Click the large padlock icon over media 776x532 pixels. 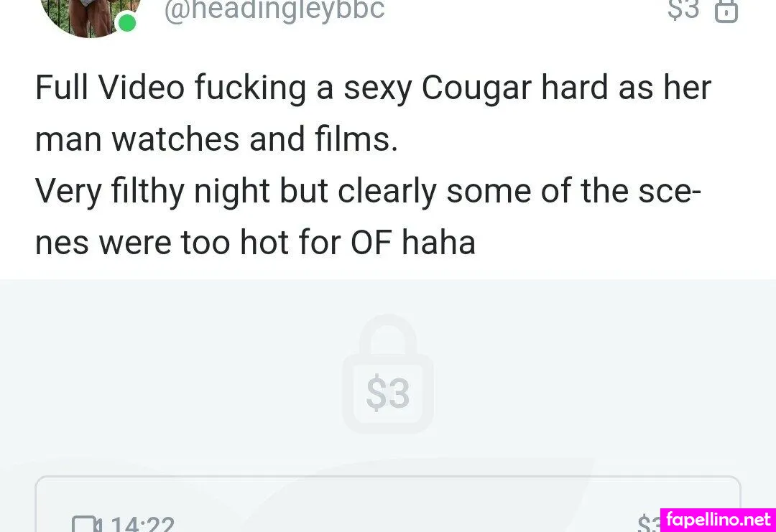(388, 374)
